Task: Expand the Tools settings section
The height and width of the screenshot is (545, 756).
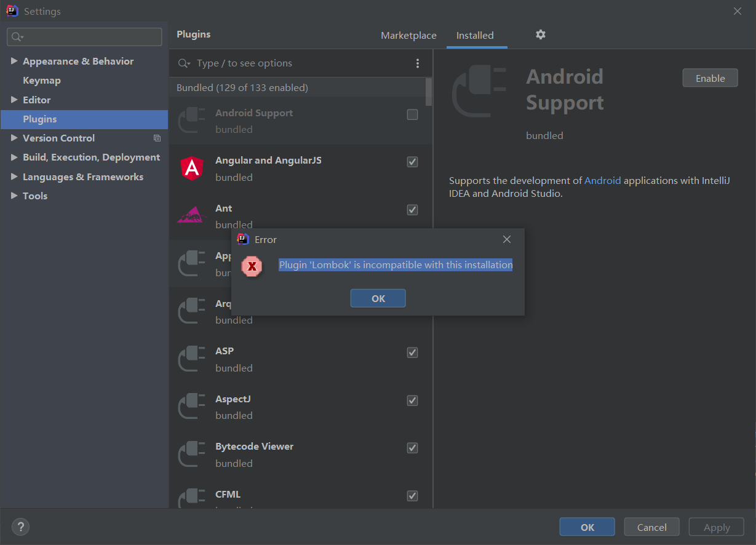Action: (x=14, y=196)
